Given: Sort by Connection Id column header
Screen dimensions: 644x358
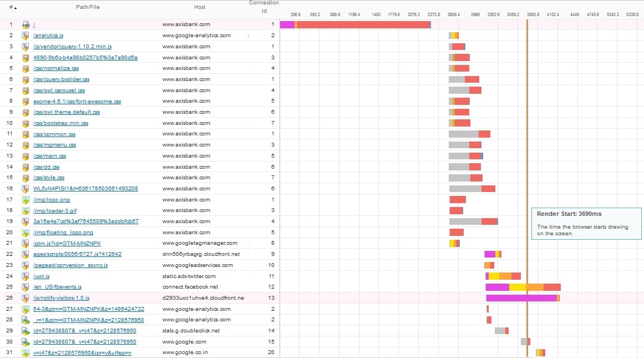Looking at the screenshot, I should click(x=264, y=7).
